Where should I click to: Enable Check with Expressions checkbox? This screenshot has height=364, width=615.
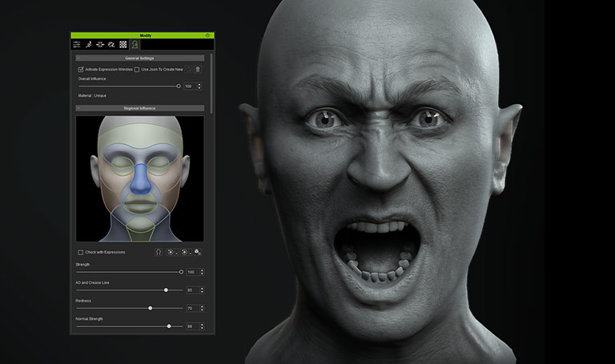coord(81,252)
